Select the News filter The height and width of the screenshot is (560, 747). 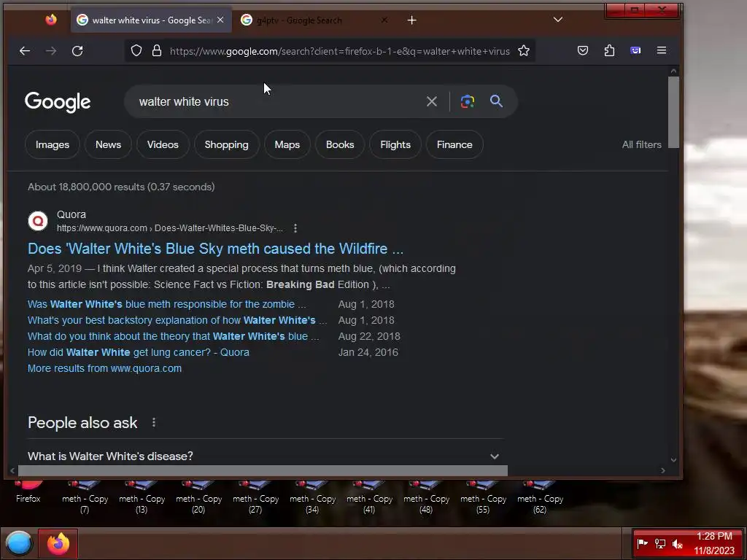pyautogui.click(x=108, y=145)
